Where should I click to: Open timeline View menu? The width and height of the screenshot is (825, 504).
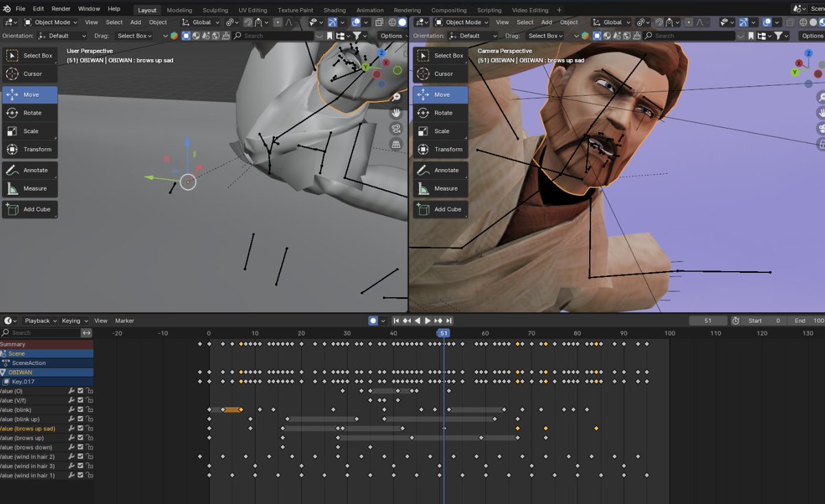[100, 320]
